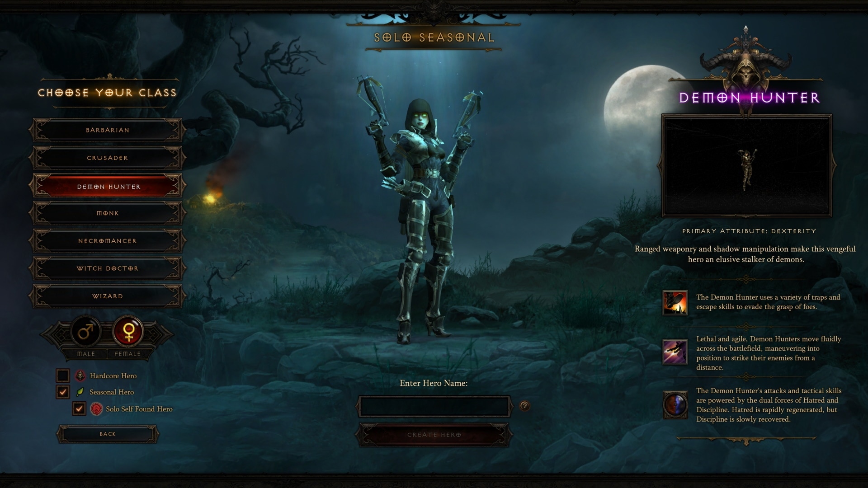This screenshot has width=868, height=488.
Task: Toggle the Seasonal Hero checkbox
Action: pyautogui.click(x=63, y=391)
